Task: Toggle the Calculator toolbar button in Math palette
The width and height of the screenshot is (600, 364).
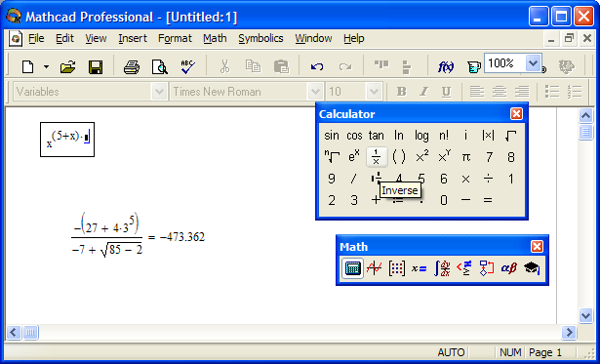Action: pos(352,268)
